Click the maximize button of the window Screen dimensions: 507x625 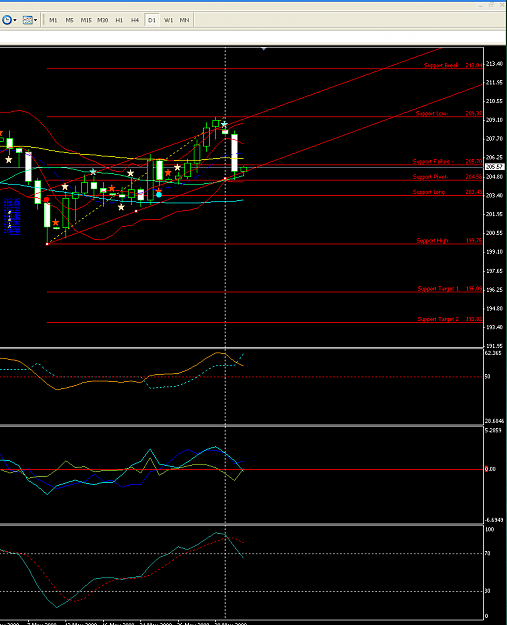click(x=491, y=5)
